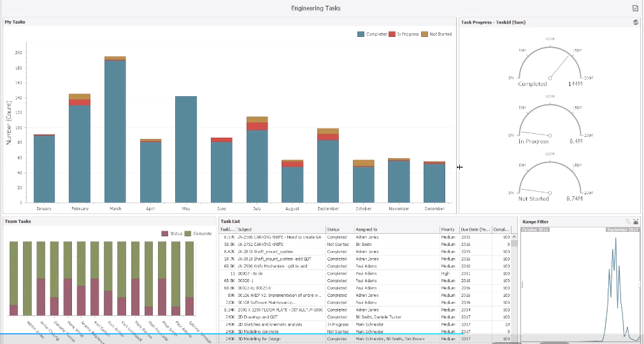Click the 'Engineering Tasks' dashboard title
Viewport: 644px width, 344px height.
click(x=316, y=8)
